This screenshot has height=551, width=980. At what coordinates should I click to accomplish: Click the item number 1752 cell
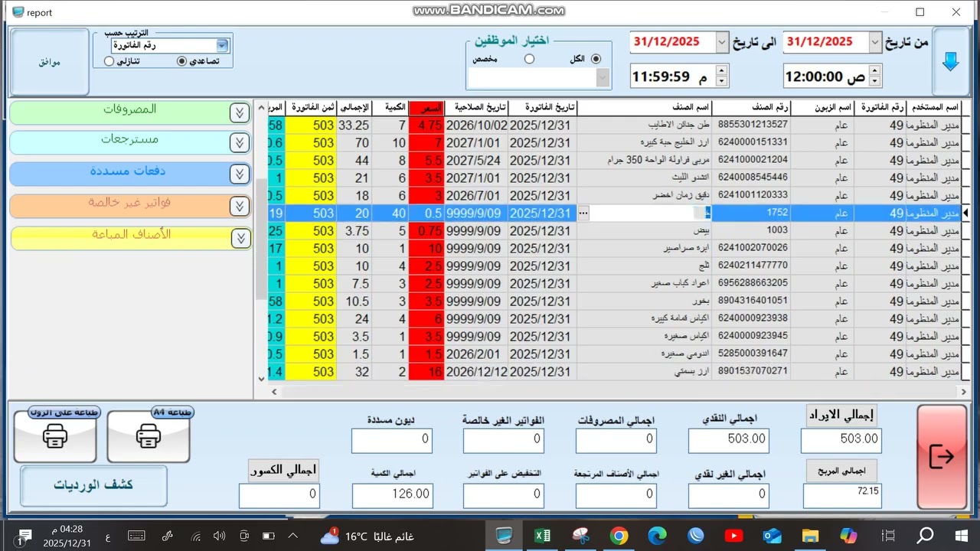click(x=751, y=214)
